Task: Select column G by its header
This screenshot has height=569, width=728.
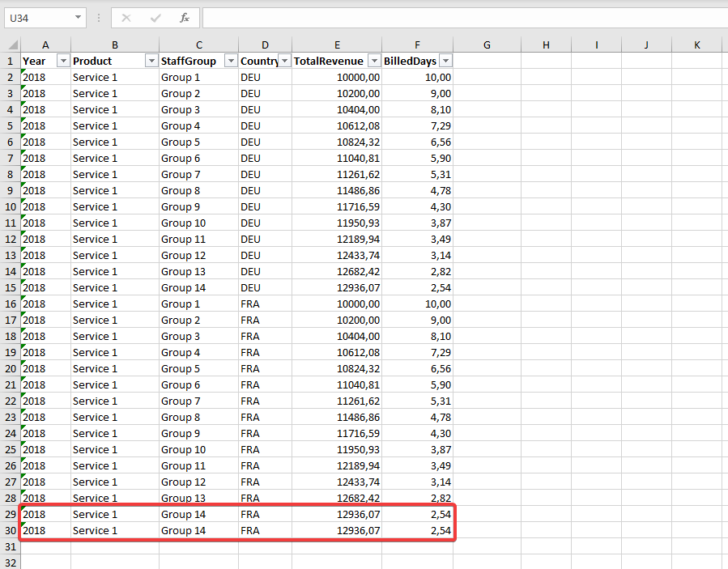Action: pos(487,45)
